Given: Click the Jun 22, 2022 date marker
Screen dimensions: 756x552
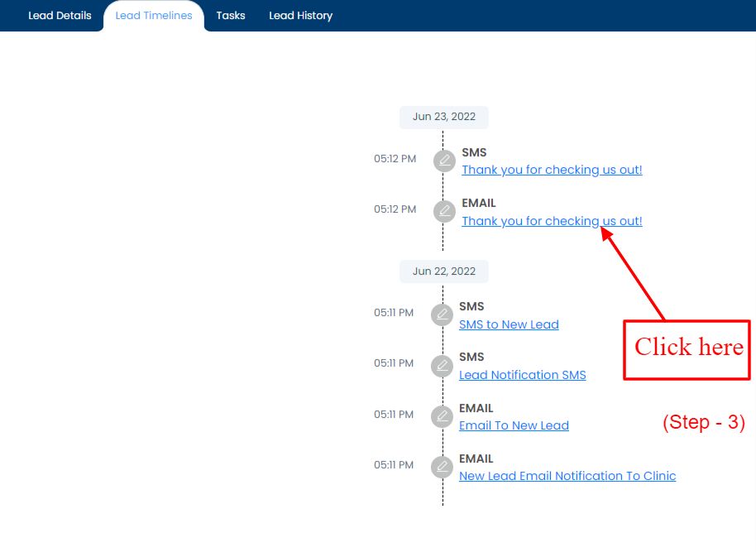Looking at the screenshot, I should [x=444, y=271].
